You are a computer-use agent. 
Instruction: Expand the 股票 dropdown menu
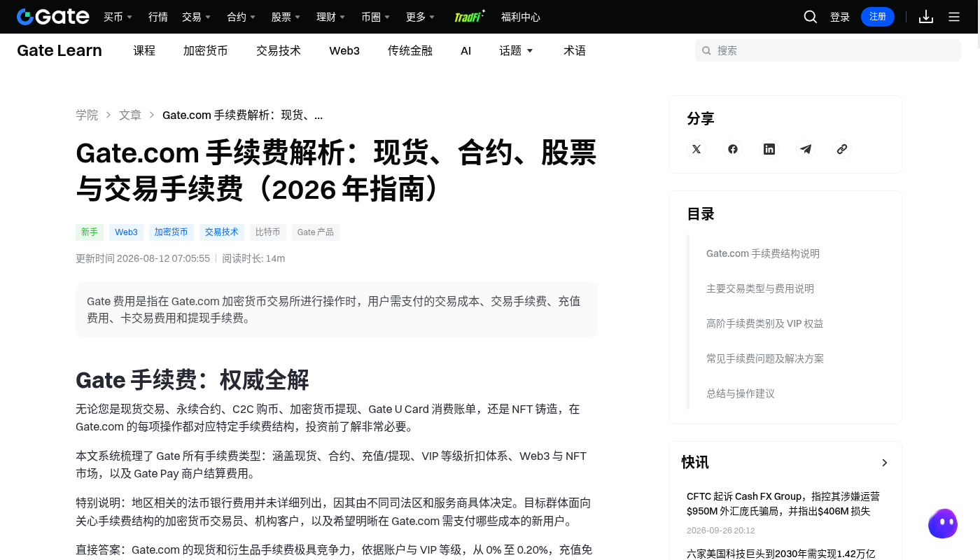[286, 17]
